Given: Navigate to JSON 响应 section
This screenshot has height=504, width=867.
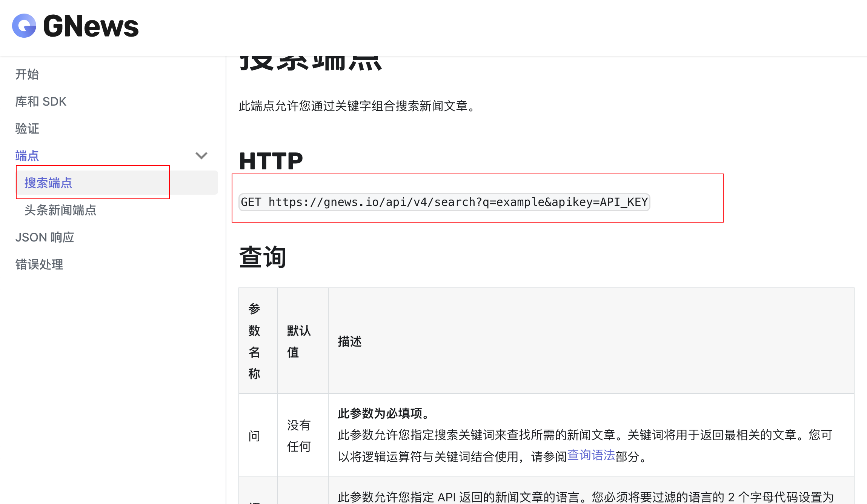Looking at the screenshot, I should (45, 237).
